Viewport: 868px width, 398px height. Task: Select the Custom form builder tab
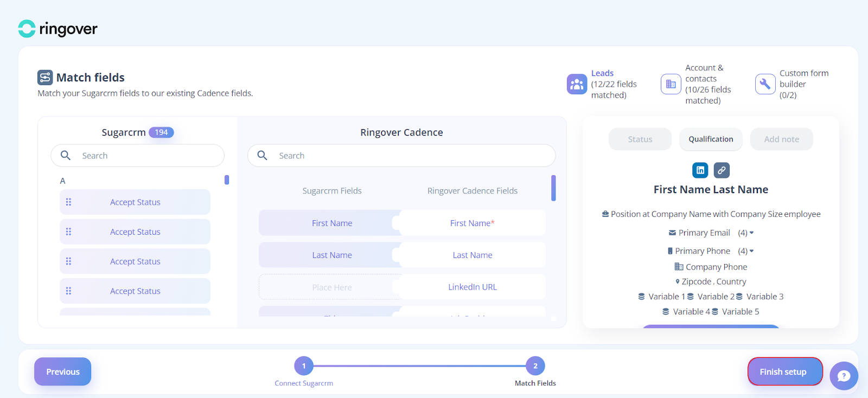tap(793, 84)
